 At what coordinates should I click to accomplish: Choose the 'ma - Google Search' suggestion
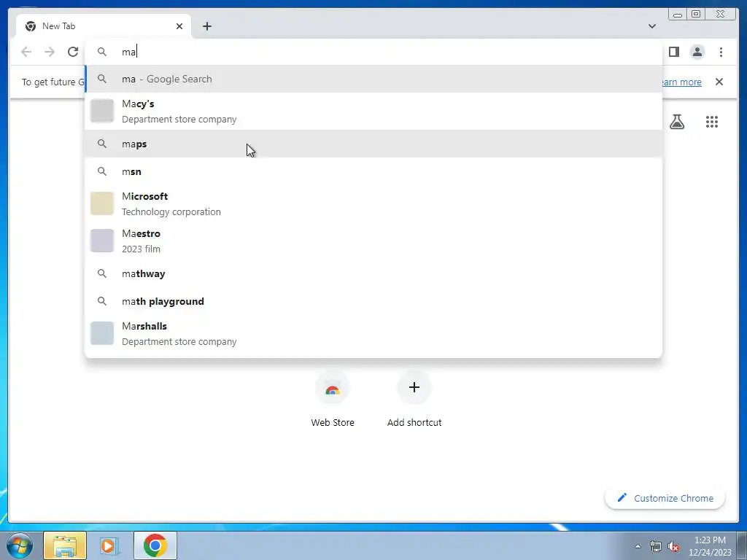(x=373, y=79)
